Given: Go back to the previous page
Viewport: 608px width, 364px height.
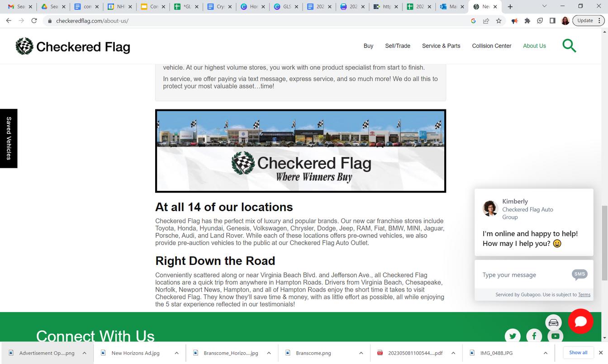Looking at the screenshot, I should (x=9, y=21).
